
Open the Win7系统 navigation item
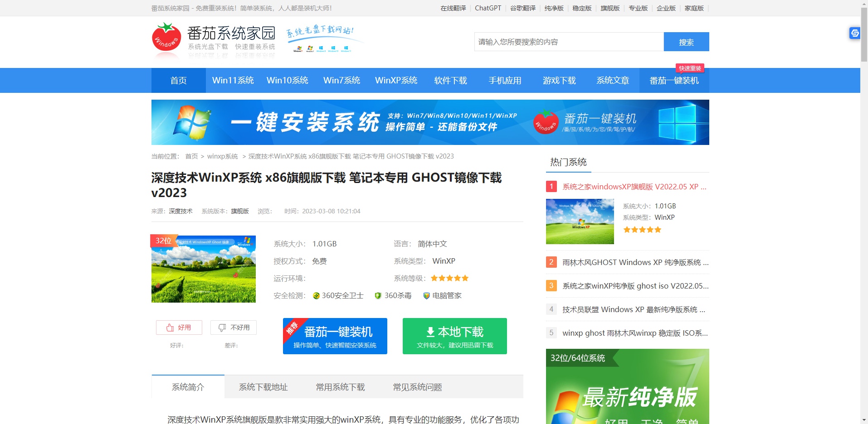pos(342,81)
